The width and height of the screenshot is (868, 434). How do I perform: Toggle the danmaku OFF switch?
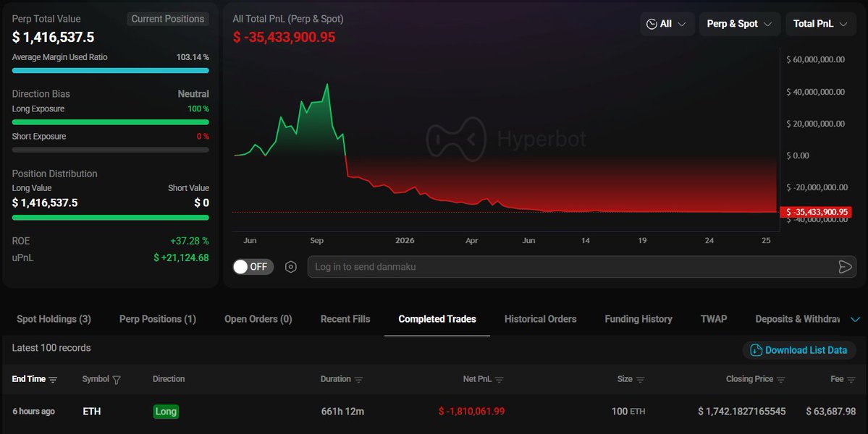point(253,267)
